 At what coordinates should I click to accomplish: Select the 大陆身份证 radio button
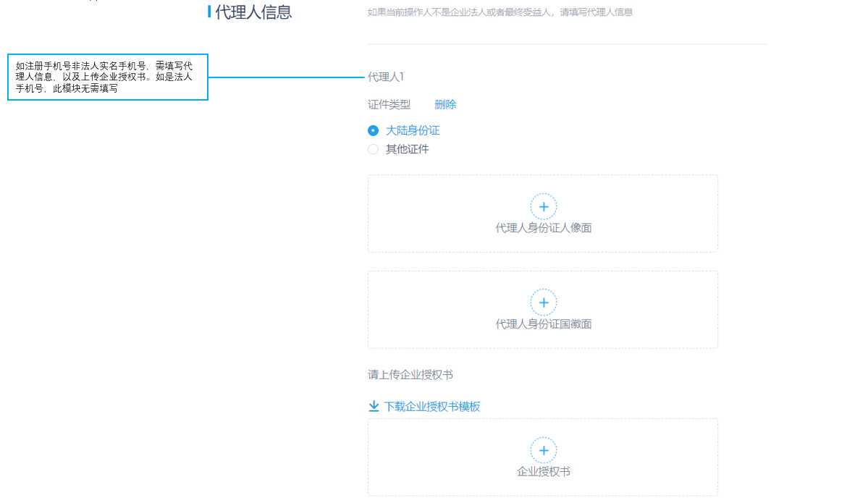(x=373, y=130)
